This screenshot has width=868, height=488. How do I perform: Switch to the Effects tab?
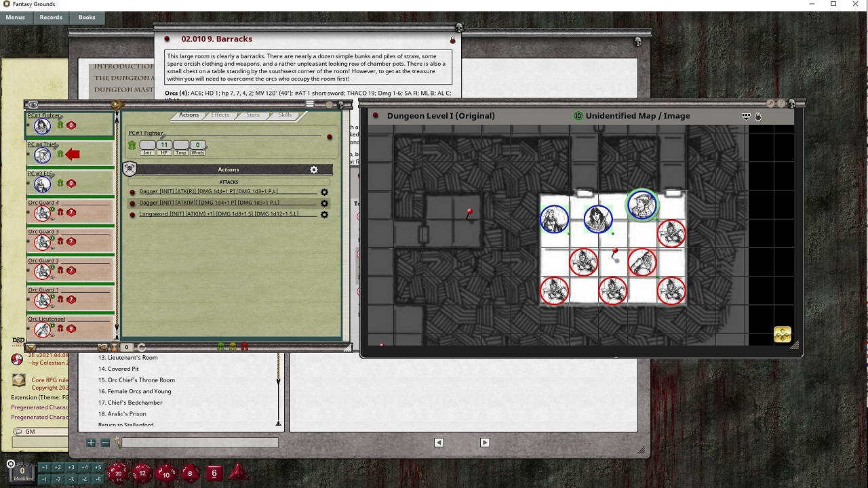click(220, 115)
